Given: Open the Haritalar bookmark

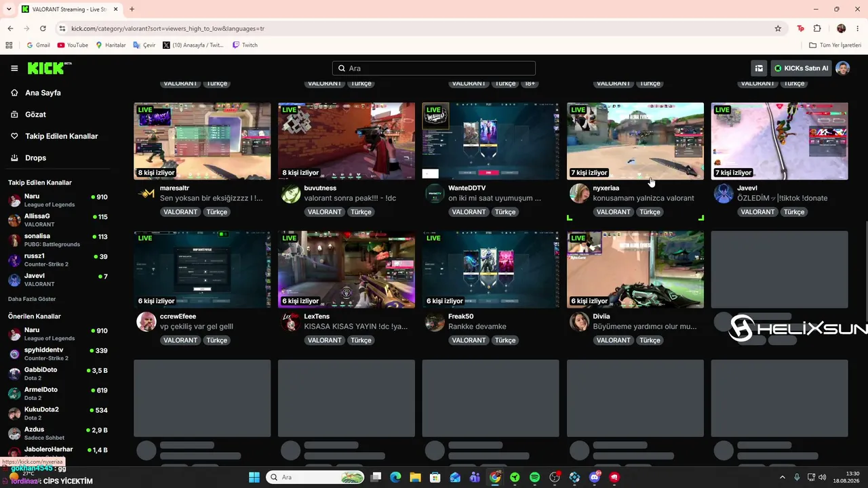Looking at the screenshot, I should pyautogui.click(x=111, y=45).
